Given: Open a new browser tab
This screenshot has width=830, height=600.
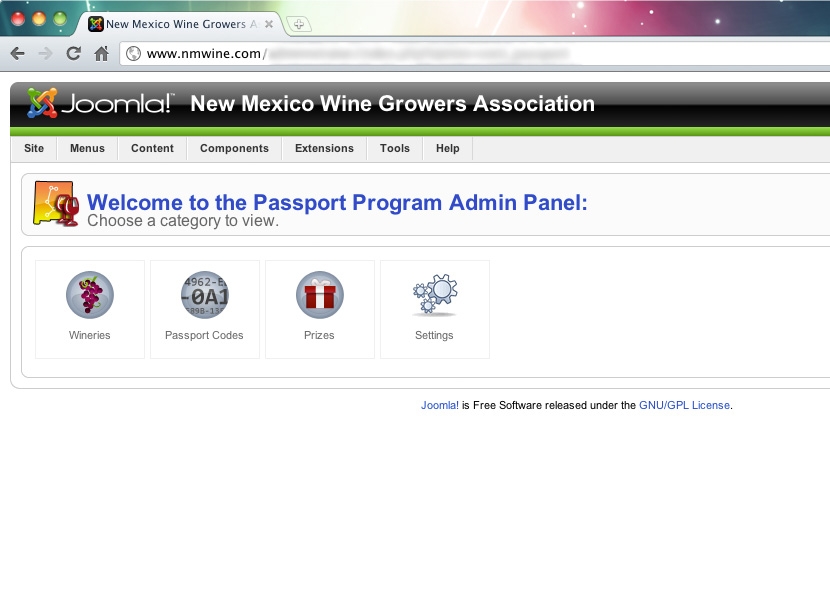Looking at the screenshot, I should click(x=299, y=24).
